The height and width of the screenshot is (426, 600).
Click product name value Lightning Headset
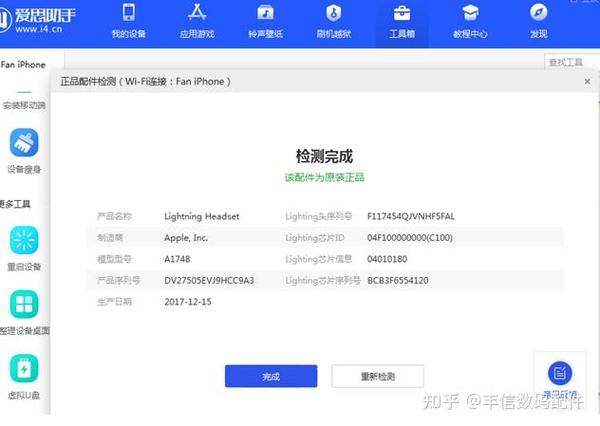202,216
